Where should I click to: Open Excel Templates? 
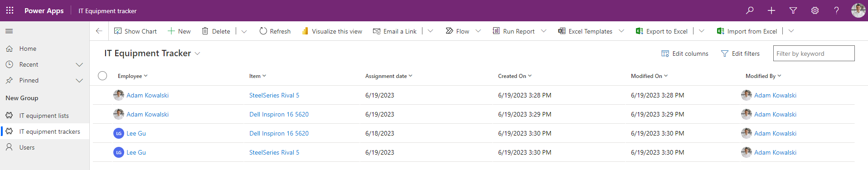[585, 31]
